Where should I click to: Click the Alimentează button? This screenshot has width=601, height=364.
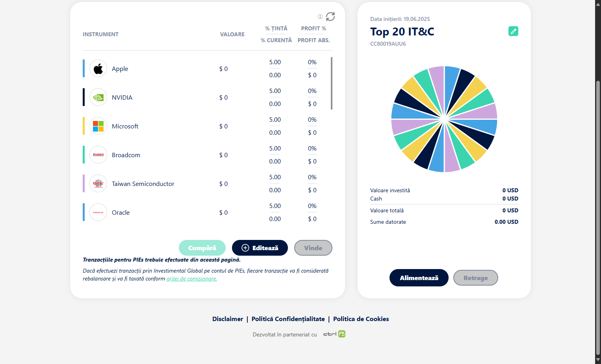coord(419,278)
